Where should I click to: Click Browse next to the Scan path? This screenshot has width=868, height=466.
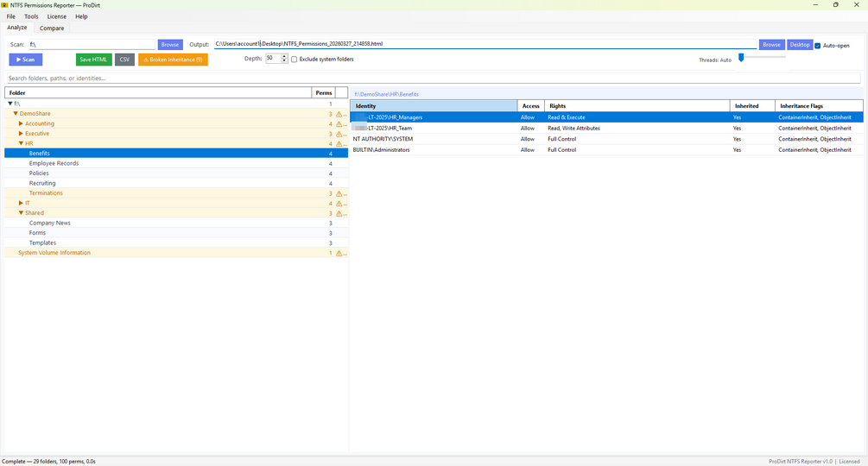[170, 44]
